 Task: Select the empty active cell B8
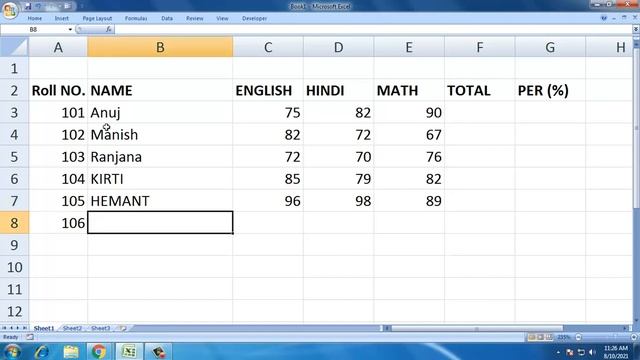[160, 222]
